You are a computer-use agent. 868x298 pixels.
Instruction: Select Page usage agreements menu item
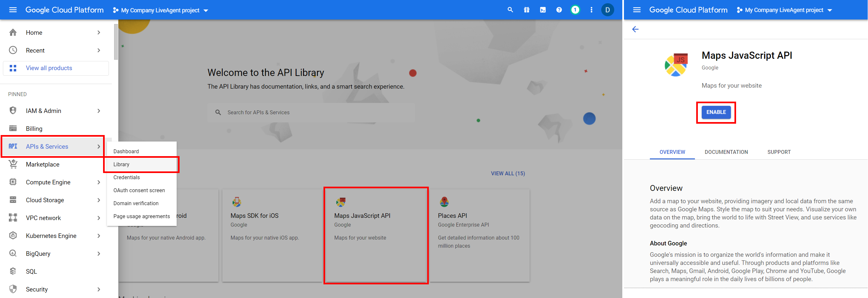pyautogui.click(x=142, y=216)
